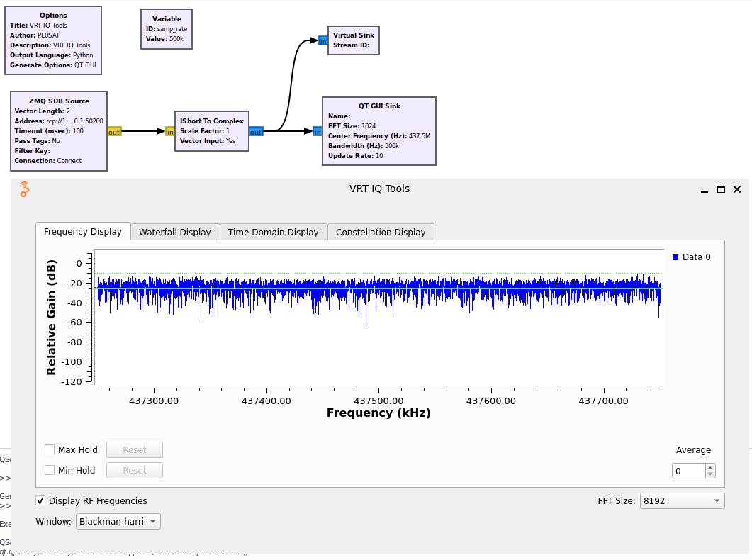Click the VRT IQ Tools window title
This screenshot has width=752, height=560.
379,189
